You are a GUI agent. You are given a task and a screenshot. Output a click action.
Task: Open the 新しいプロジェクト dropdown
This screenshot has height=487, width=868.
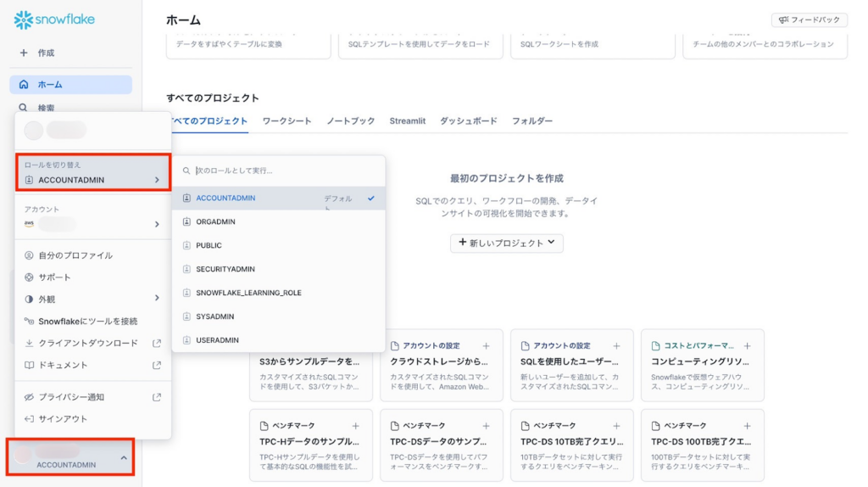(506, 243)
